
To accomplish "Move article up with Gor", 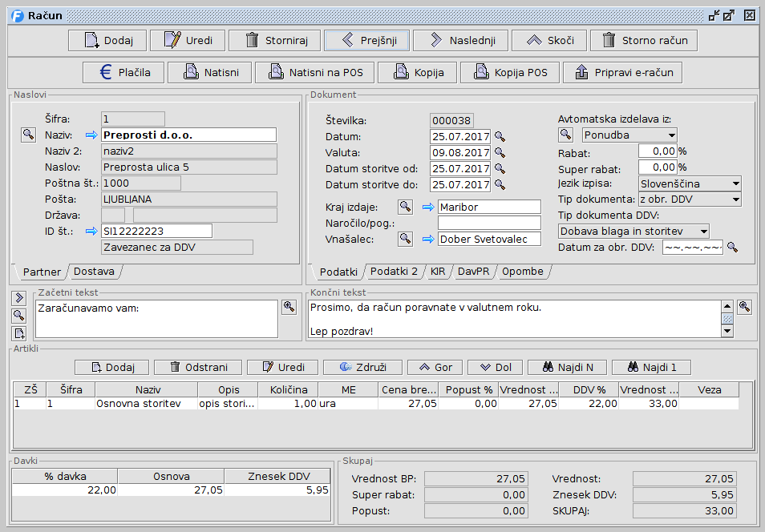I will (435, 367).
